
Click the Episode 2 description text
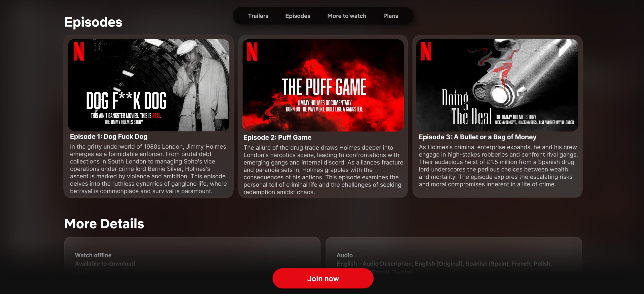pyautogui.click(x=323, y=170)
